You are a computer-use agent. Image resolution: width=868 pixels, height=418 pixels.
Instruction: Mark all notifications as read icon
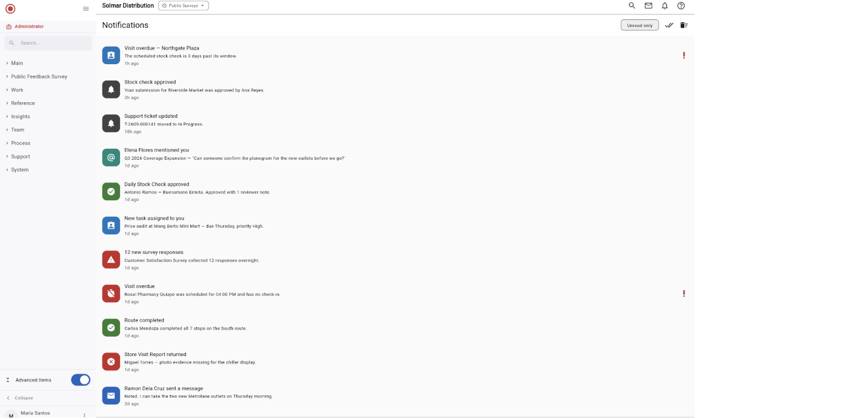(669, 25)
